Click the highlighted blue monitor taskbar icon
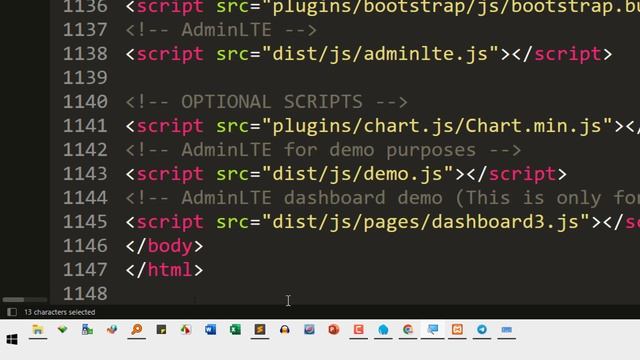This screenshot has width=640, height=360. coord(433,330)
